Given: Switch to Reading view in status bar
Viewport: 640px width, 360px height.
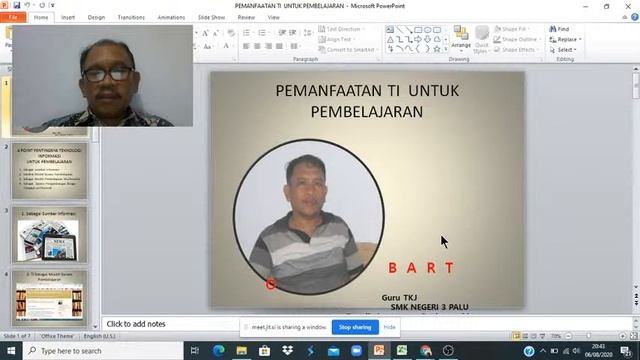Looking at the screenshot, I should [x=533, y=336].
